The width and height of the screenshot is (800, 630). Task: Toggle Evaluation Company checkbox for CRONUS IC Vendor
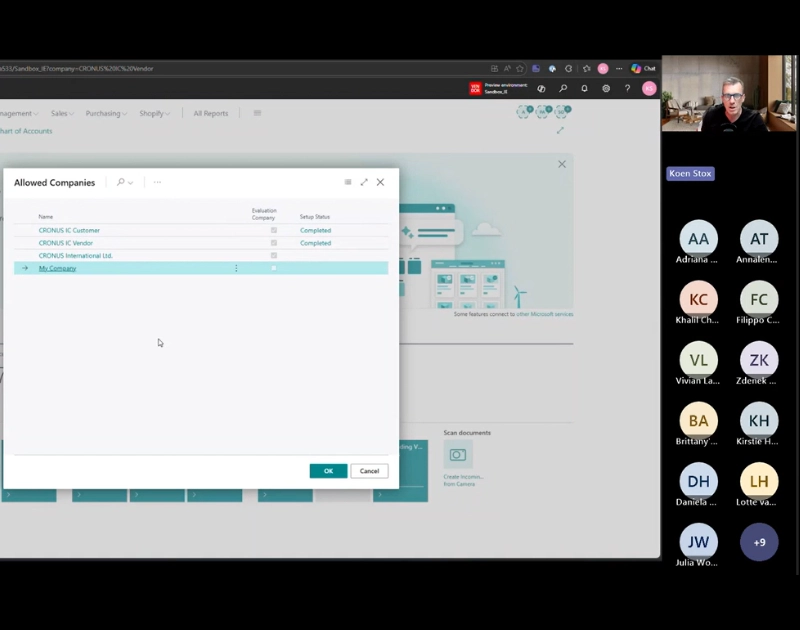coord(274,243)
